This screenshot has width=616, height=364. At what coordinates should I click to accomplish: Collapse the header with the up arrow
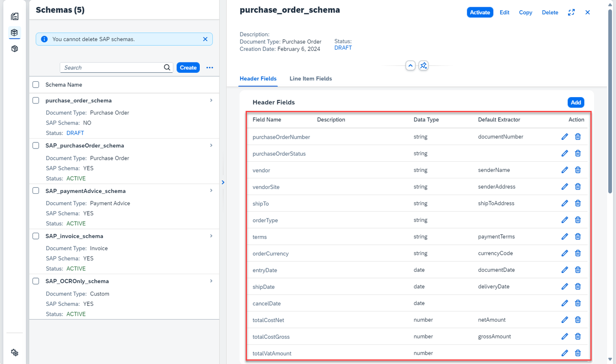[411, 65]
